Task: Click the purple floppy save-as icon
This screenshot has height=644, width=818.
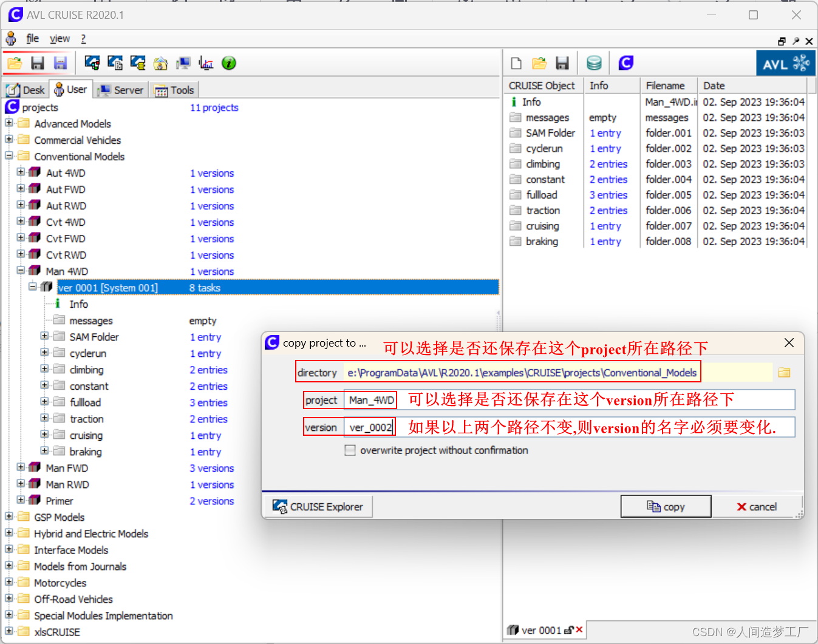Action: click(60, 63)
